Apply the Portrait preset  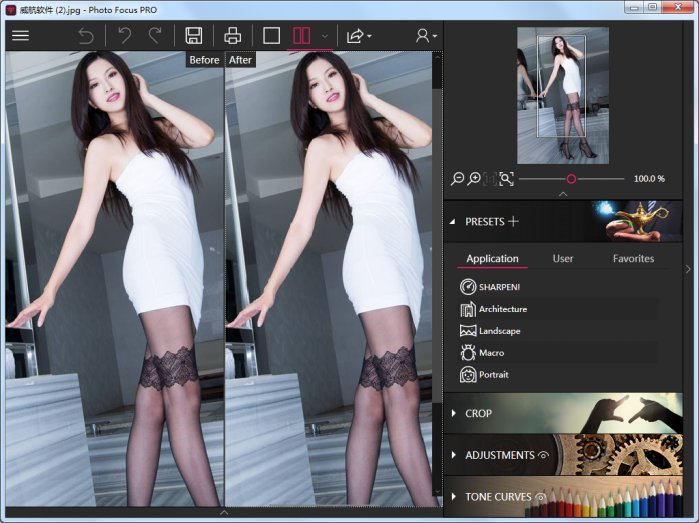[x=559, y=375]
